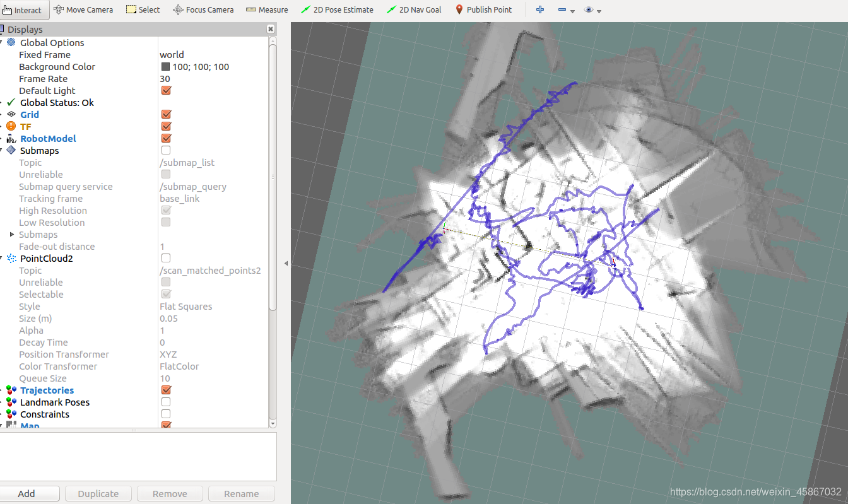This screenshot has height=504, width=848.
Task: Click the Grid display icon
Action: [x=11, y=114]
